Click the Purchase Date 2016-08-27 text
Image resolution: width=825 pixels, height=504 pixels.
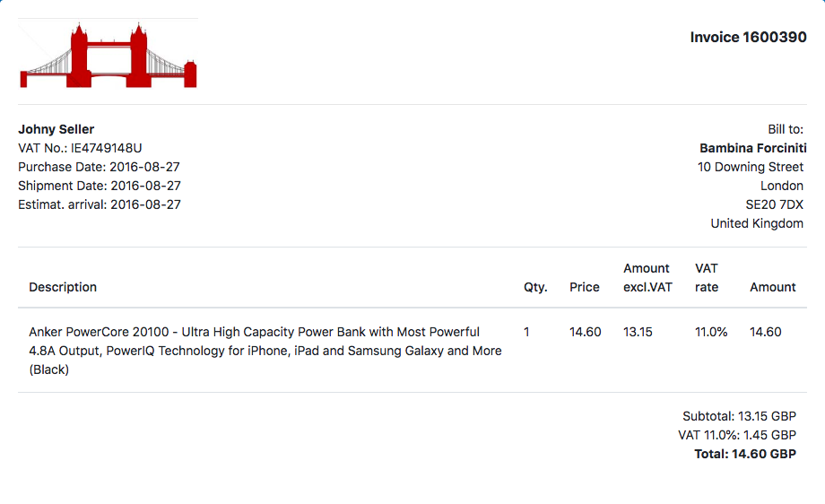tap(99, 168)
